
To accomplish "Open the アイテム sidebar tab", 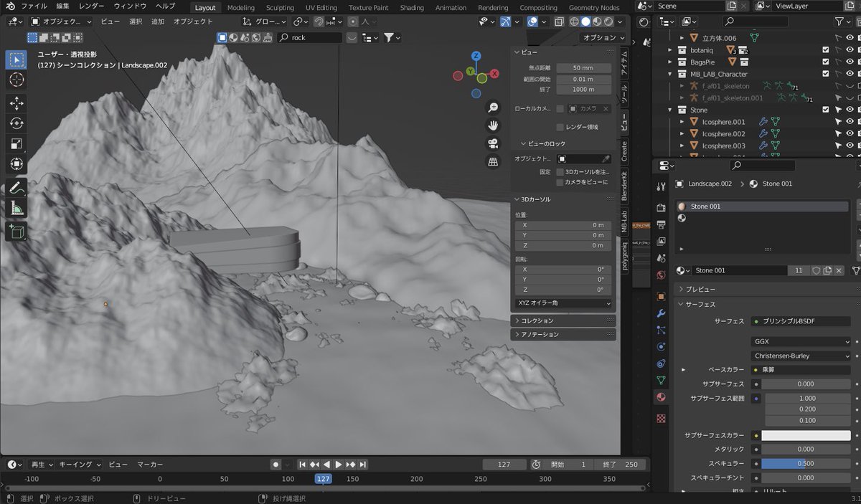I will pos(624,64).
